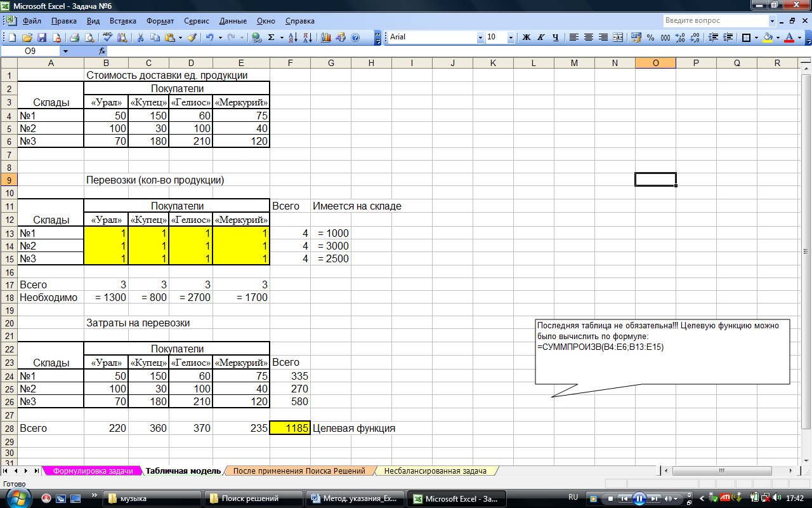Apply yellow Fill Color bucket
The width and height of the screenshot is (812, 508).
[x=768, y=37]
